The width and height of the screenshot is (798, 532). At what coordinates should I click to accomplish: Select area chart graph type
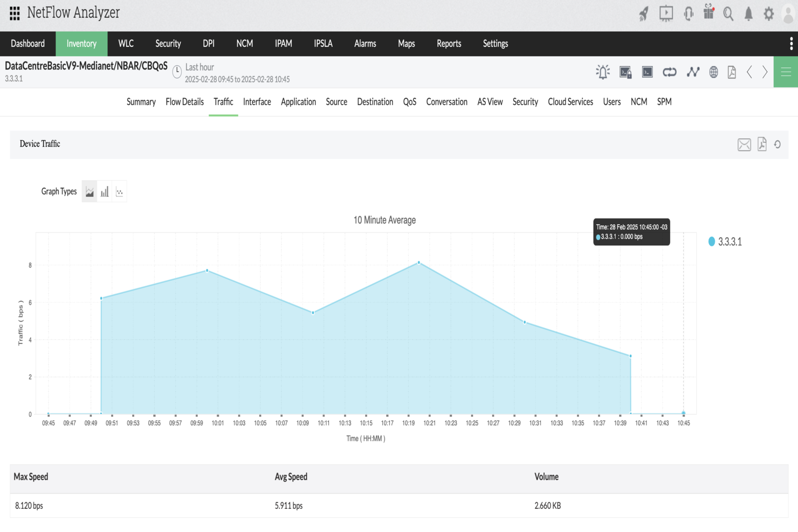[90, 191]
